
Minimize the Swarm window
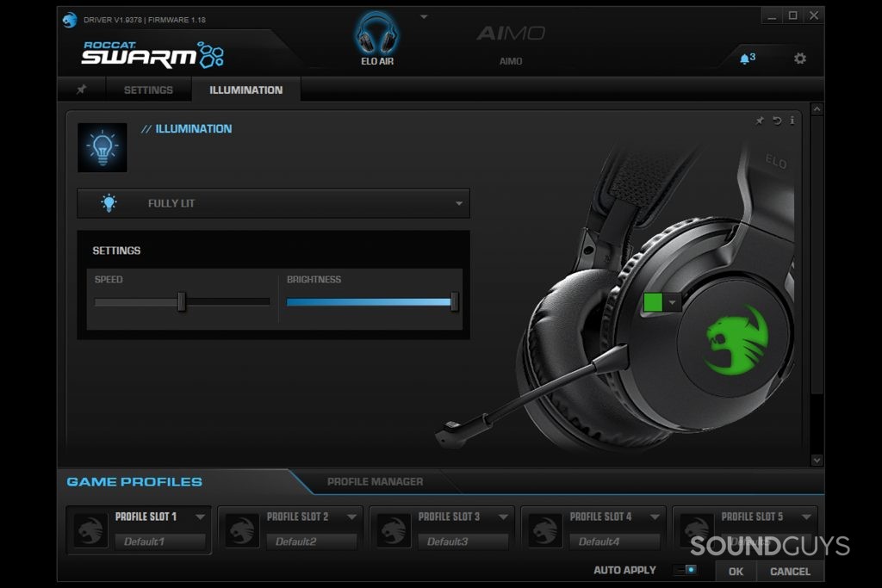772,15
